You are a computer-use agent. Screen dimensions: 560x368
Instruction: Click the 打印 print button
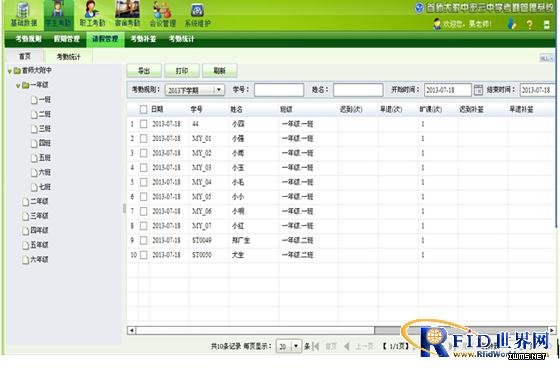pyautogui.click(x=182, y=71)
